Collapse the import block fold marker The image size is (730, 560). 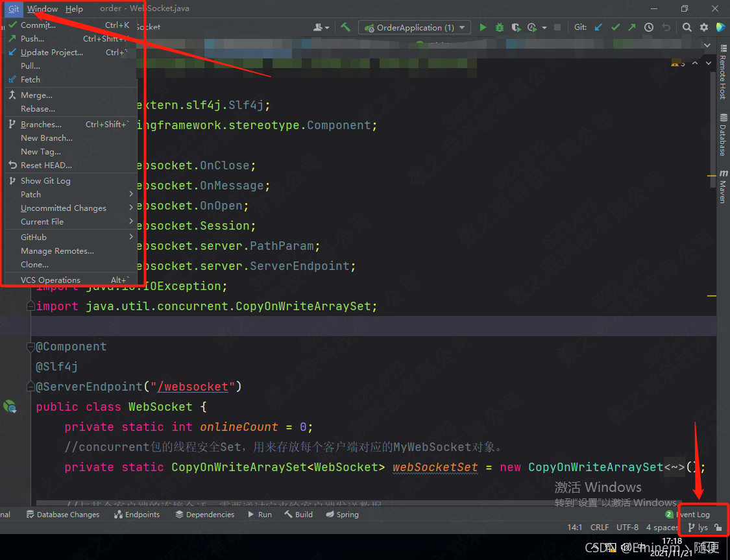[30, 306]
